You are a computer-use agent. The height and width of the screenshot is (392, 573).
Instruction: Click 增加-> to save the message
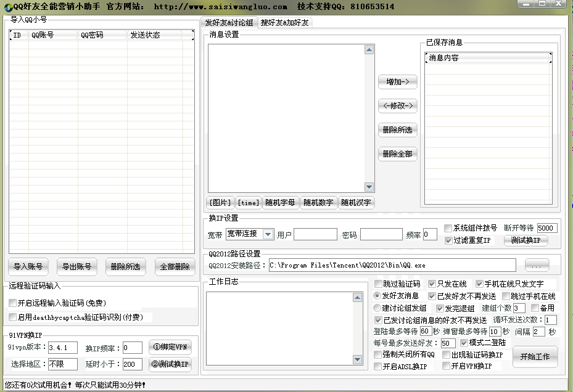397,82
